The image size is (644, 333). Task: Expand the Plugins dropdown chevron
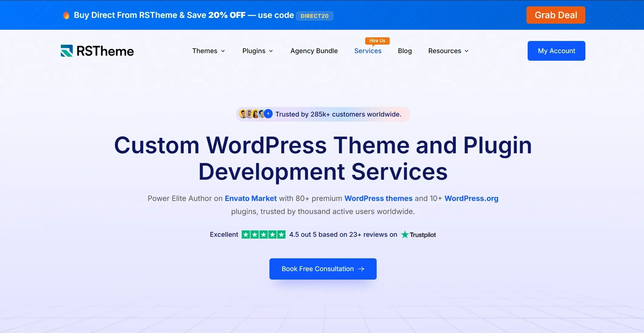(x=271, y=51)
